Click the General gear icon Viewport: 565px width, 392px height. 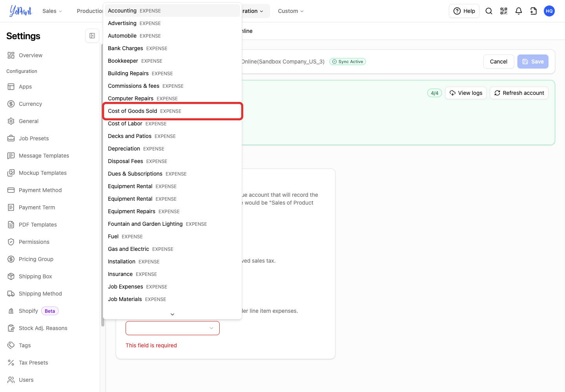click(11, 121)
